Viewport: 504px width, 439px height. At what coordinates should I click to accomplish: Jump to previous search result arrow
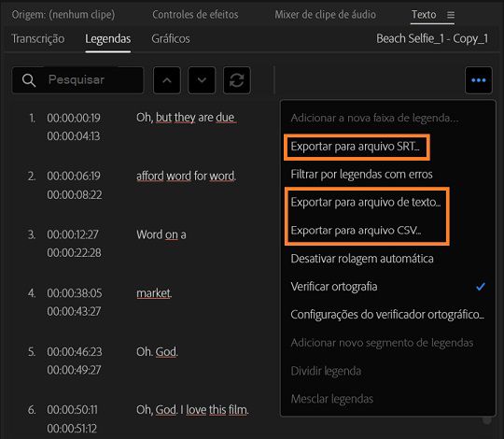click(x=167, y=80)
